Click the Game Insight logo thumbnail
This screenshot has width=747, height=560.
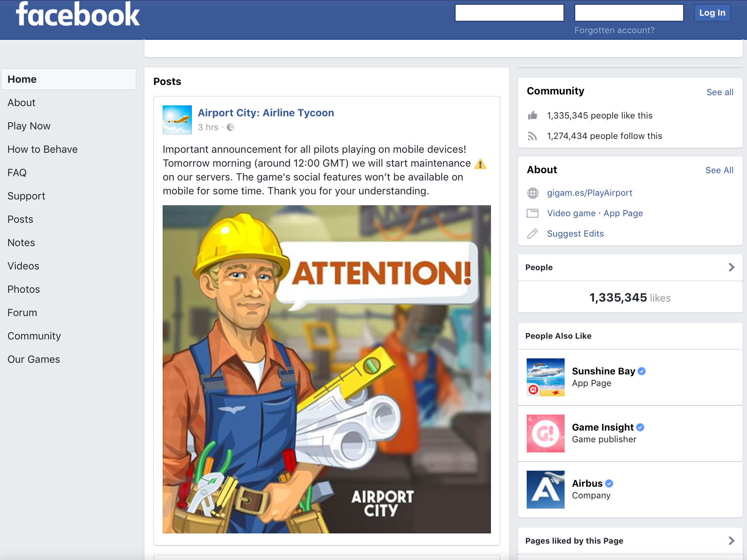[x=546, y=433]
